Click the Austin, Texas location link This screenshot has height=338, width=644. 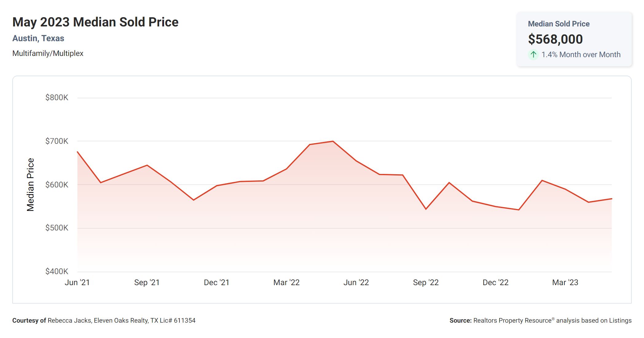pos(38,38)
